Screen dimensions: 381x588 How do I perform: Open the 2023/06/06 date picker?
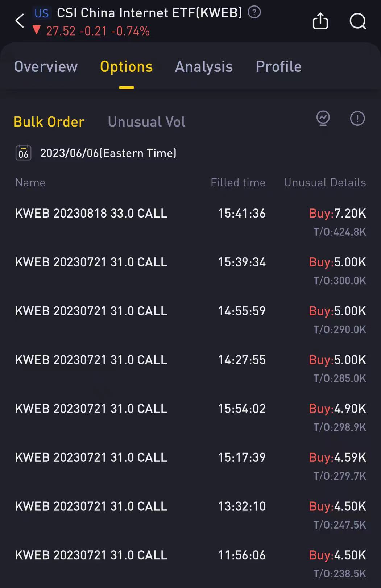point(108,153)
